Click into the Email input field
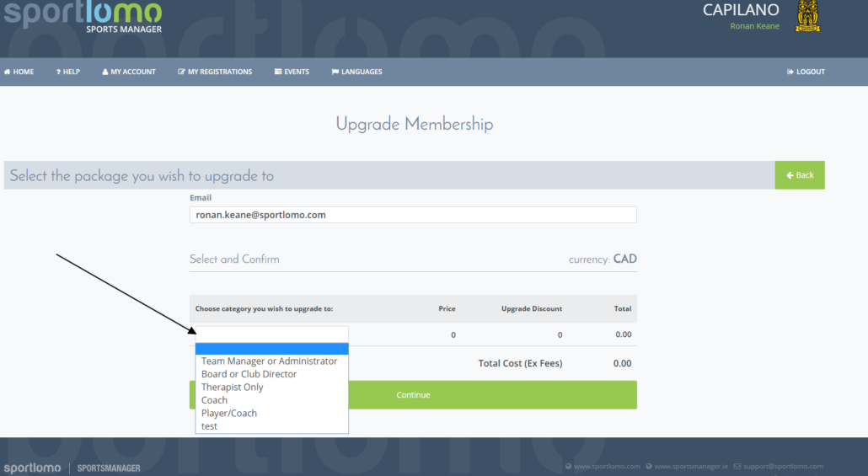The width and height of the screenshot is (868, 476). [413, 215]
